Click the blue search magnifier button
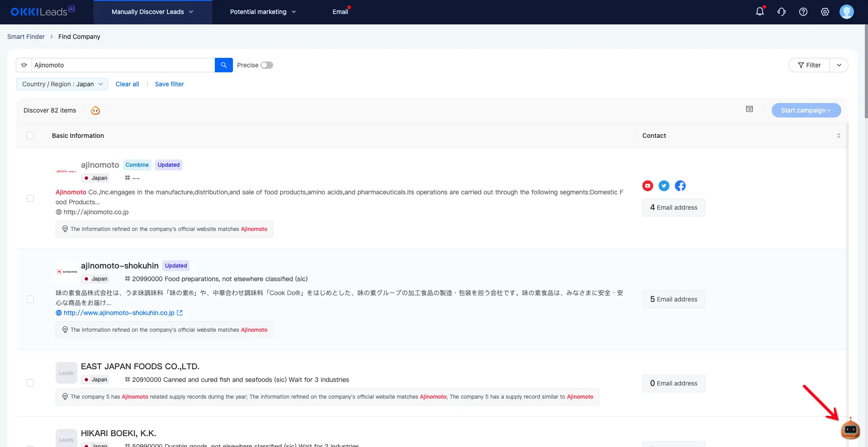This screenshot has width=868, height=447. pyautogui.click(x=224, y=65)
